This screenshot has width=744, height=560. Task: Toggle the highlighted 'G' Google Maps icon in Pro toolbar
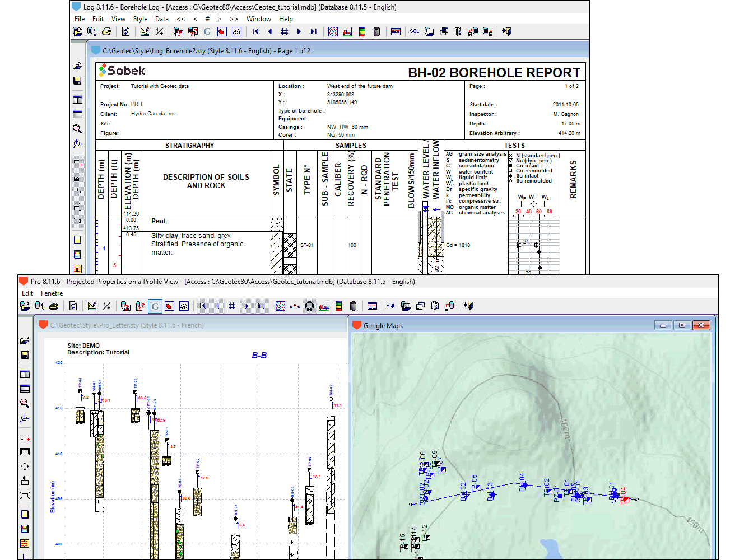(155, 306)
